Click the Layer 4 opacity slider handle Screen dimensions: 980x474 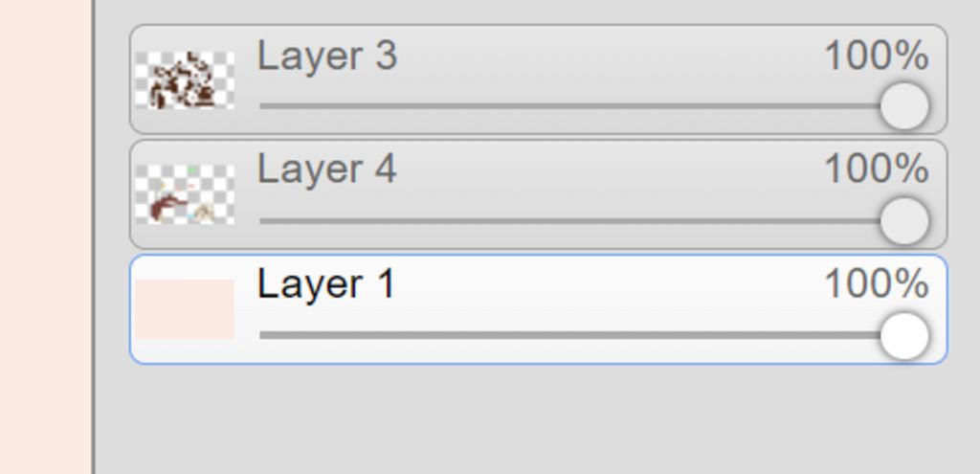(904, 221)
